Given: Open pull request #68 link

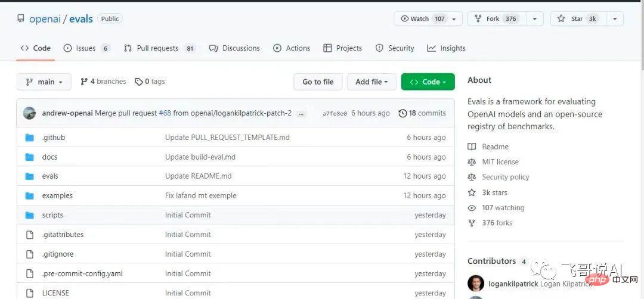Looking at the screenshot, I should (165, 113).
